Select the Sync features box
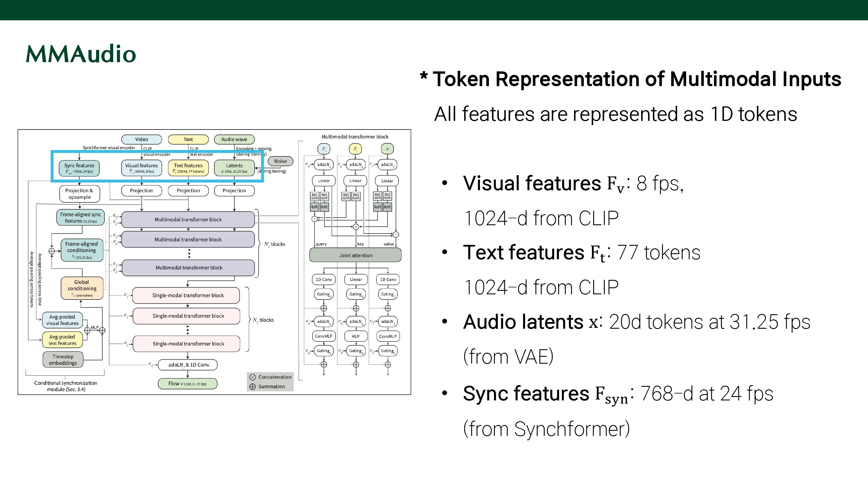The image size is (868, 488). tap(79, 168)
